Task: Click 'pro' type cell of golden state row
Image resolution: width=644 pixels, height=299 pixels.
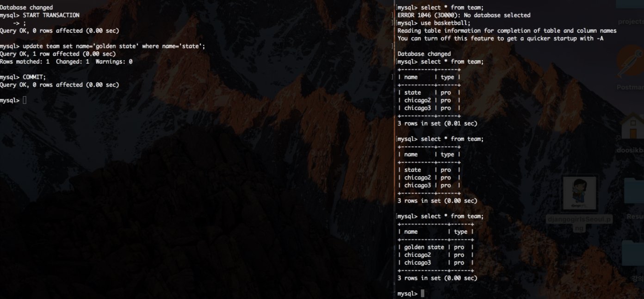Action: [x=459, y=247]
